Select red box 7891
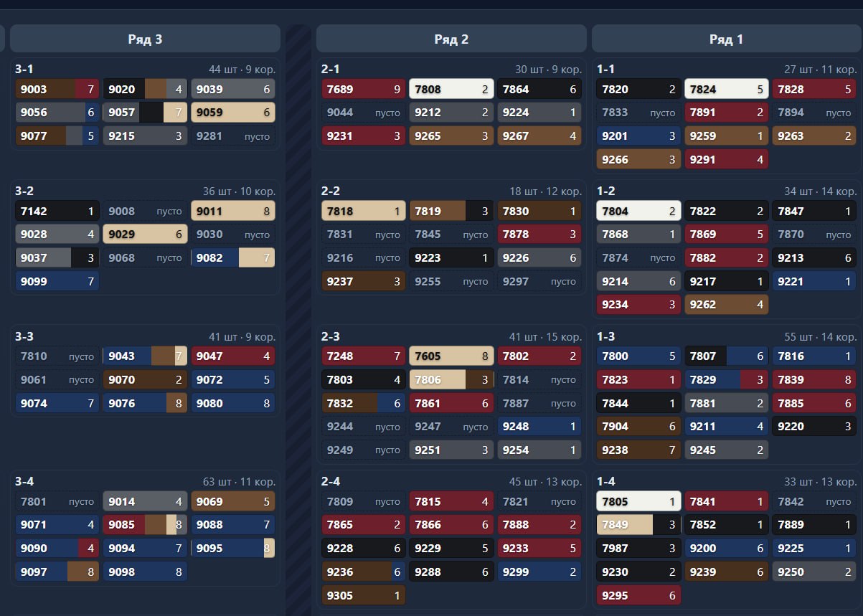This screenshot has width=863, height=616. (x=727, y=113)
